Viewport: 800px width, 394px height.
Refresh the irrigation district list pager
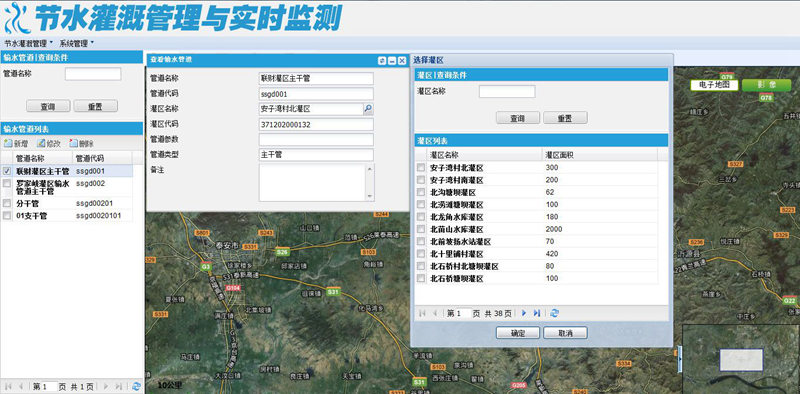click(555, 313)
